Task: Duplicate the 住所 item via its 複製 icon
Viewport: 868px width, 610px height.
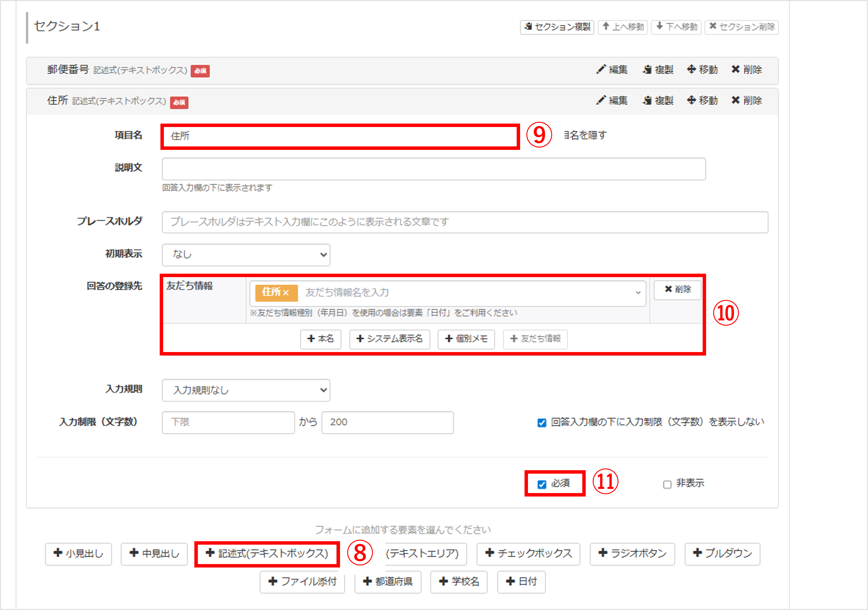Action: tap(658, 100)
